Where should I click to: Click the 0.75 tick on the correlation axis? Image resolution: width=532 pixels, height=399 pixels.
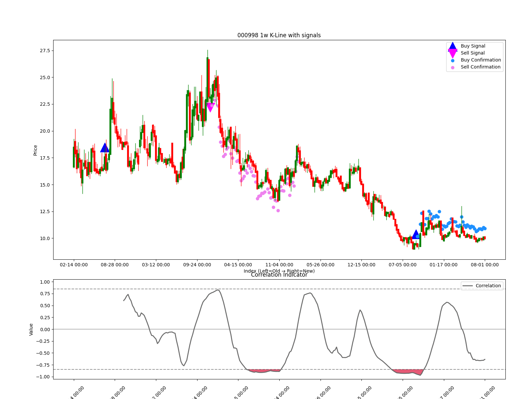tap(45, 294)
